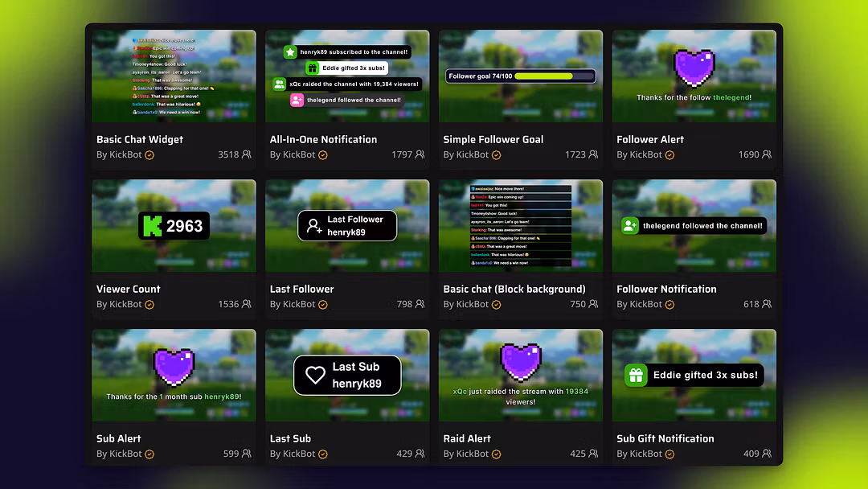Open the Simple Follower Goal title
868x489 pixels.
coord(493,140)
